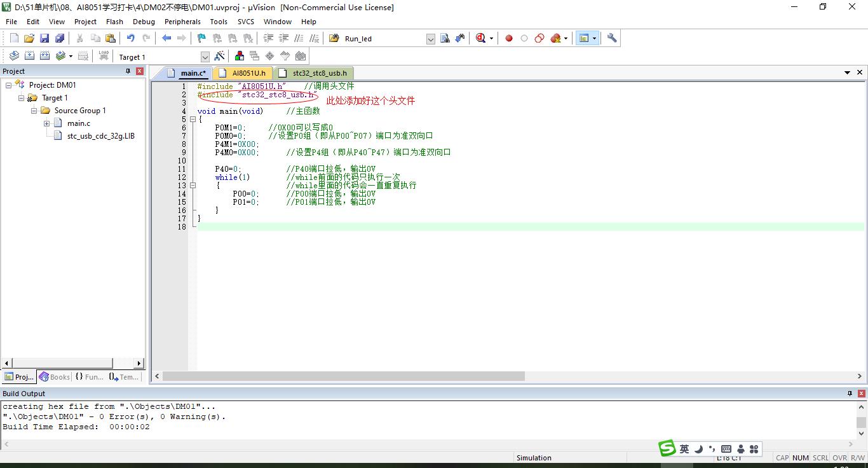
Task: Click the Save All files icon
Action: [60, 38]
